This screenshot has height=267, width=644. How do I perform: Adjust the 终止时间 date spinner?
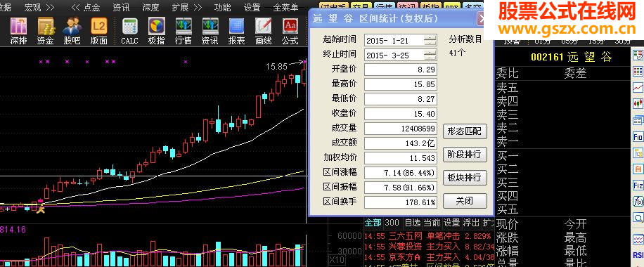[x=430, y=55]
